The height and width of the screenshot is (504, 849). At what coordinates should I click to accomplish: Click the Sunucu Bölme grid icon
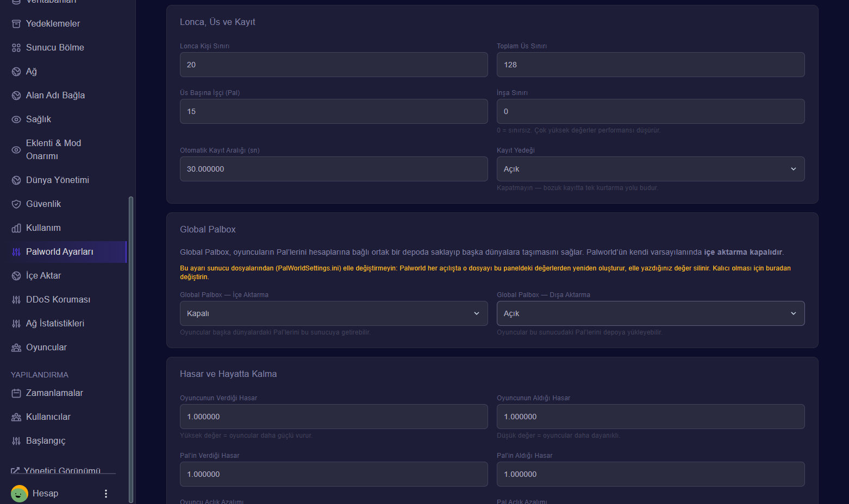(16, 48)
